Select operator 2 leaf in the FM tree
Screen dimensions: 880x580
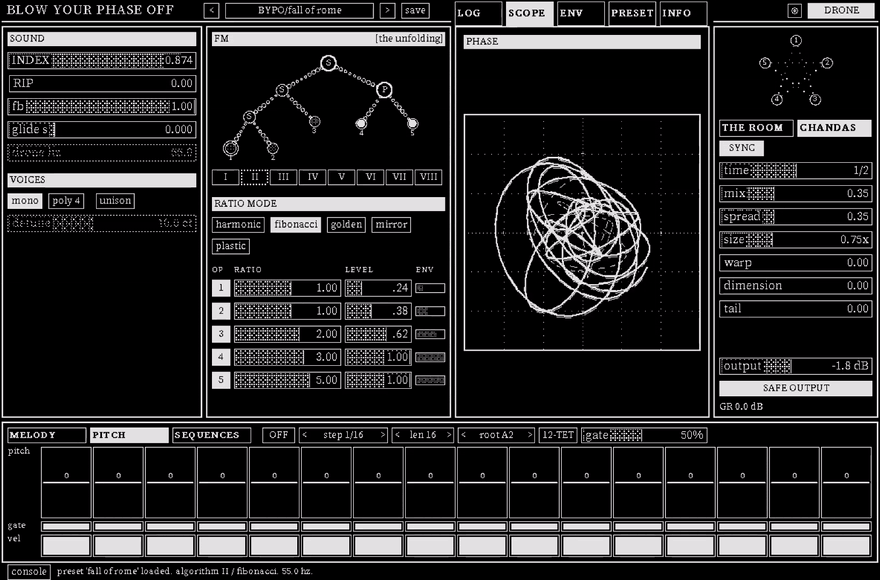(x=273, y=148)
